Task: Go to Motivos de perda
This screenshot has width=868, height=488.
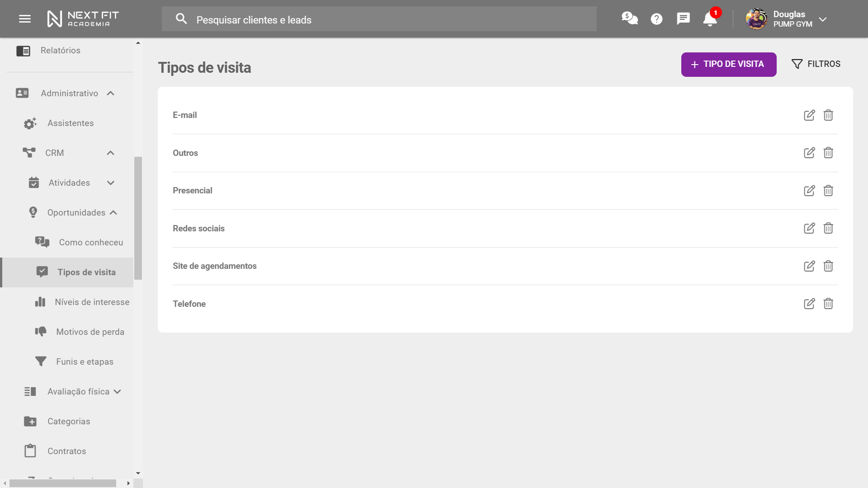Action: [x=90, y=332]
